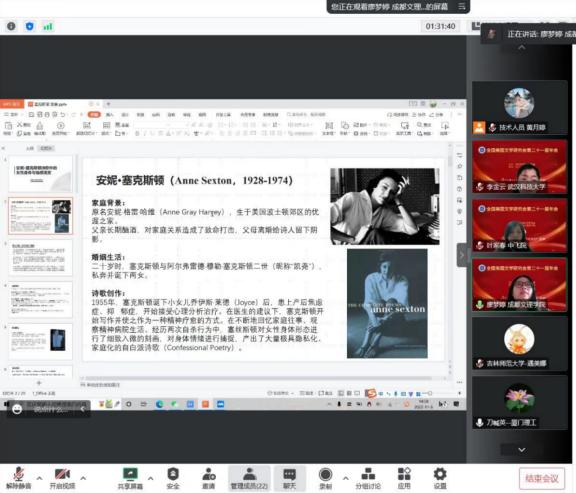Open 共享屏幕 share screen control
Screen dimensions: 576x493
130,478
